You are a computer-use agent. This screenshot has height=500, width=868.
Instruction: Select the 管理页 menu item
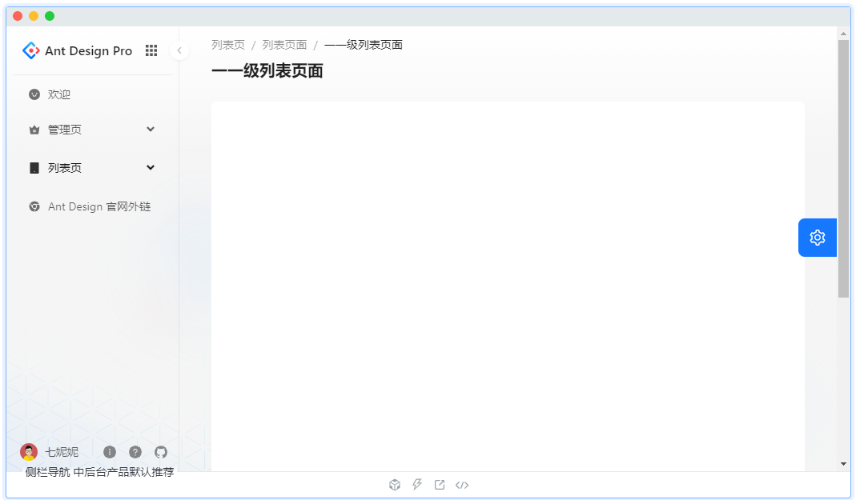(92, 130)
